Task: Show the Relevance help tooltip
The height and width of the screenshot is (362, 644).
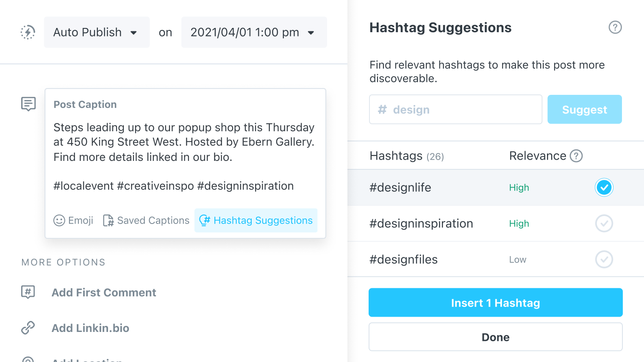Action: [576, 156]
